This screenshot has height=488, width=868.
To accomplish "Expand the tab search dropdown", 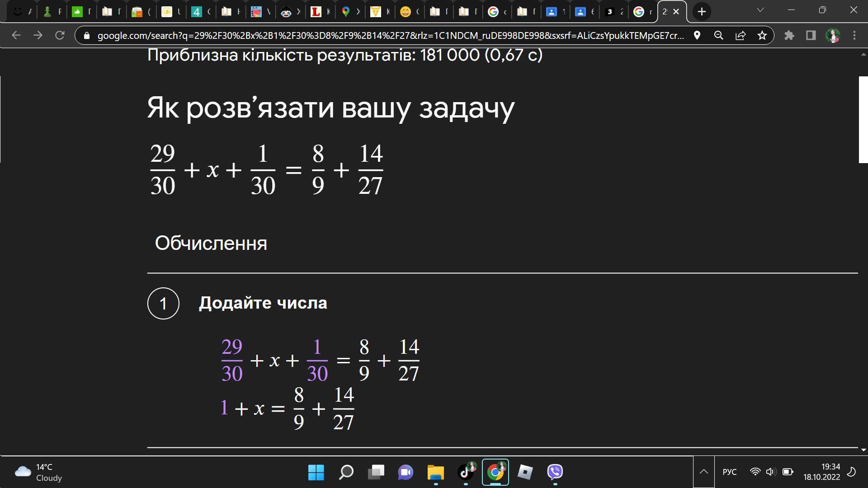I will point(760,10).
